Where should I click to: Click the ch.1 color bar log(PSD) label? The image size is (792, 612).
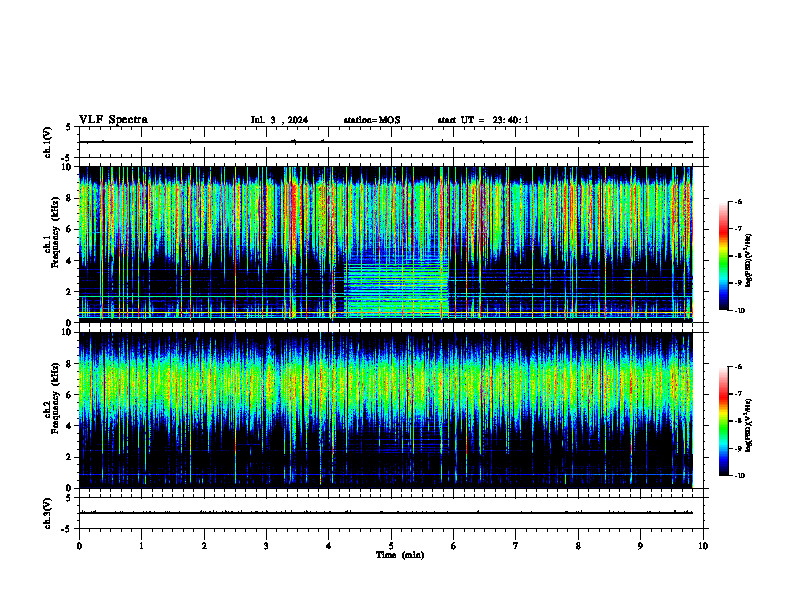pos(749,260)
